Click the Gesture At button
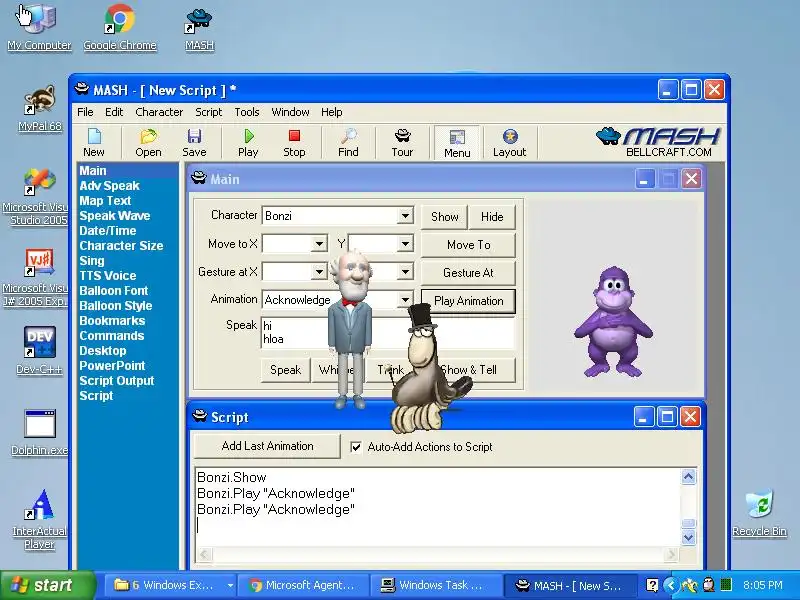 (x=468, y=273)
